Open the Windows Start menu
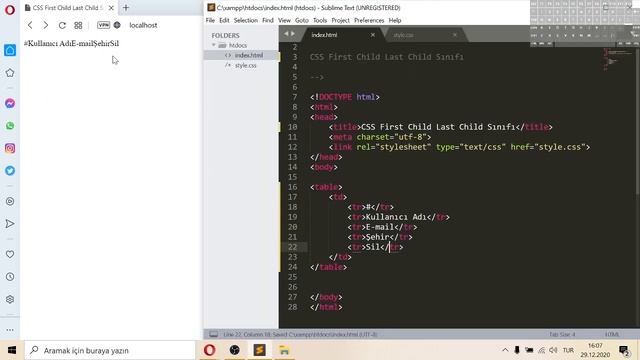Viewport: 640px width, 360px height. [12, 350]
